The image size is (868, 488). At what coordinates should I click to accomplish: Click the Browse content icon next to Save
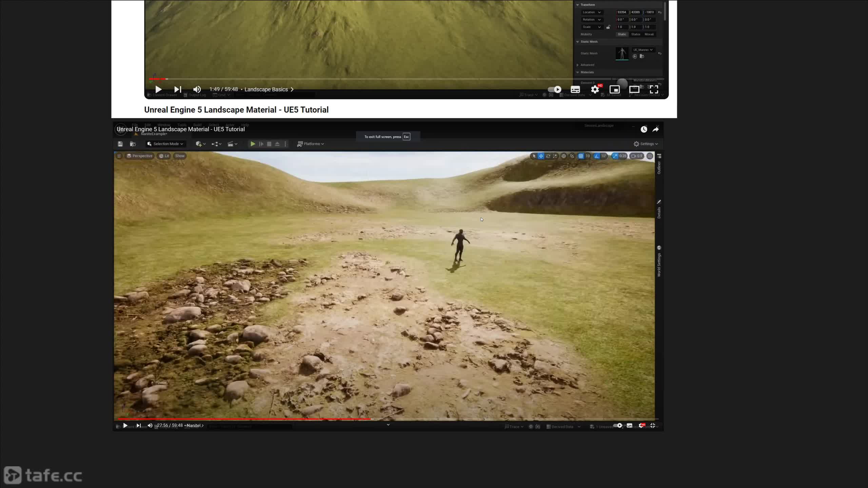pos(133,144)
